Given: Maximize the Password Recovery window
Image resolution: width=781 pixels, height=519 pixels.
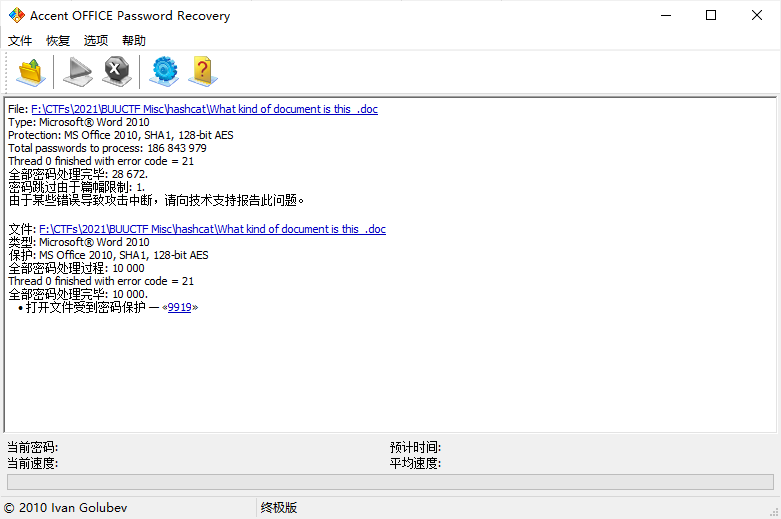Looking at the screenshot, I should coord(711,16).
